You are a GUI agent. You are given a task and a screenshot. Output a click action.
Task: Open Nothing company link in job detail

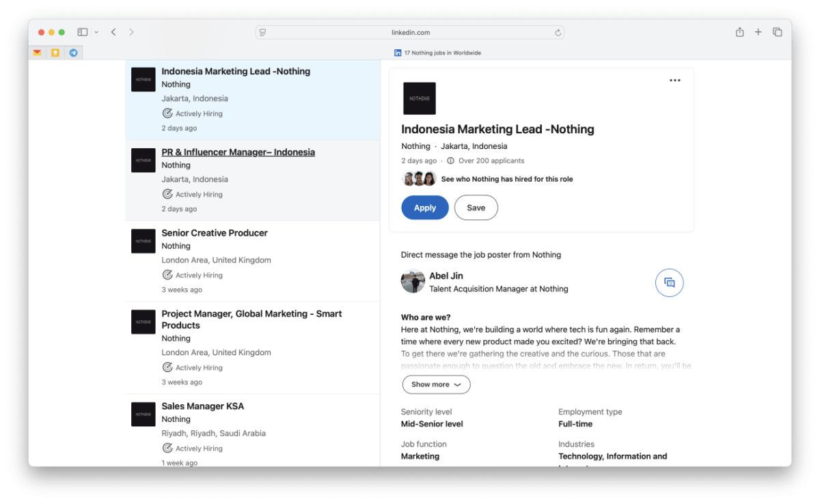coord(415,146)
